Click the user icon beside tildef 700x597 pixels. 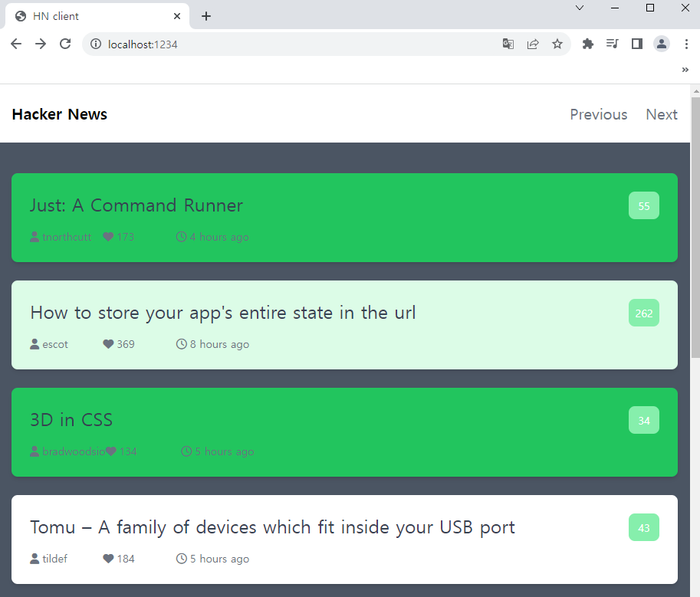pos(35,559)
